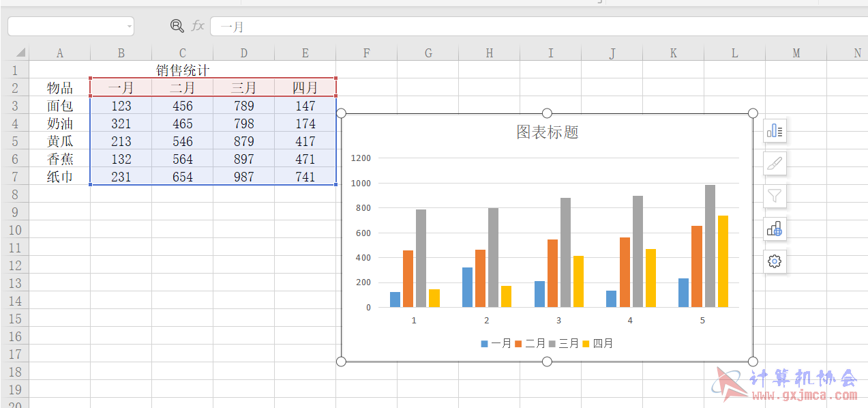The image size is (868, 408).
Task: Click the cell with value 471
Action: tap(305, 159)
